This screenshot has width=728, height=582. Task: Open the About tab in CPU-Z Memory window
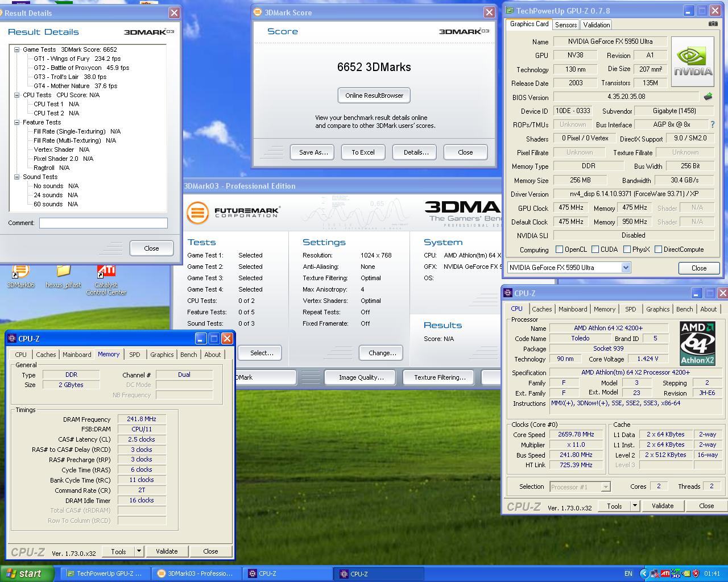point(212,355)
